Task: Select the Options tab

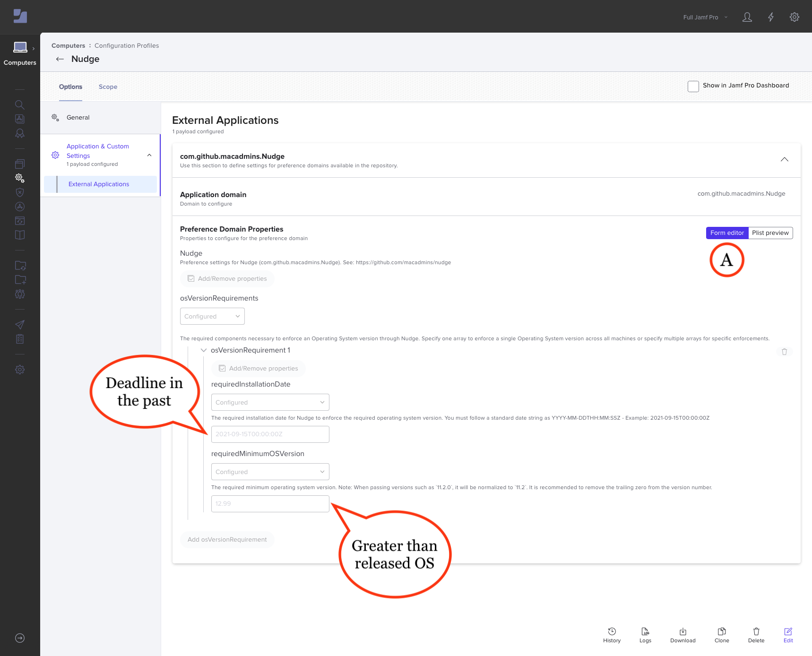Action: (x=70, y=86)
